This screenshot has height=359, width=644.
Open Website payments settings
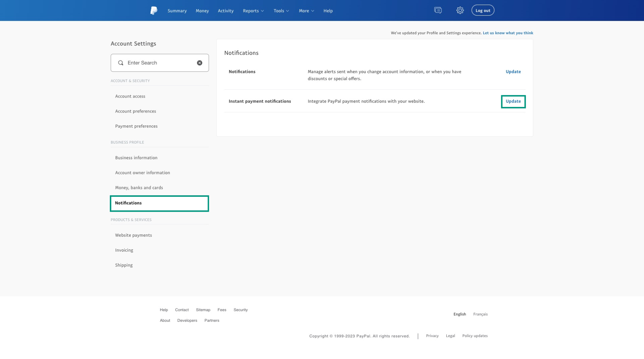(x=134, y=235)
